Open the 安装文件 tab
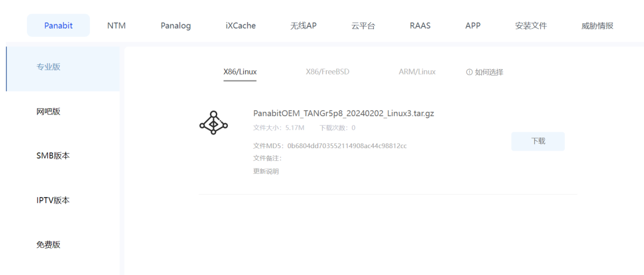 (x=531, y=26)
